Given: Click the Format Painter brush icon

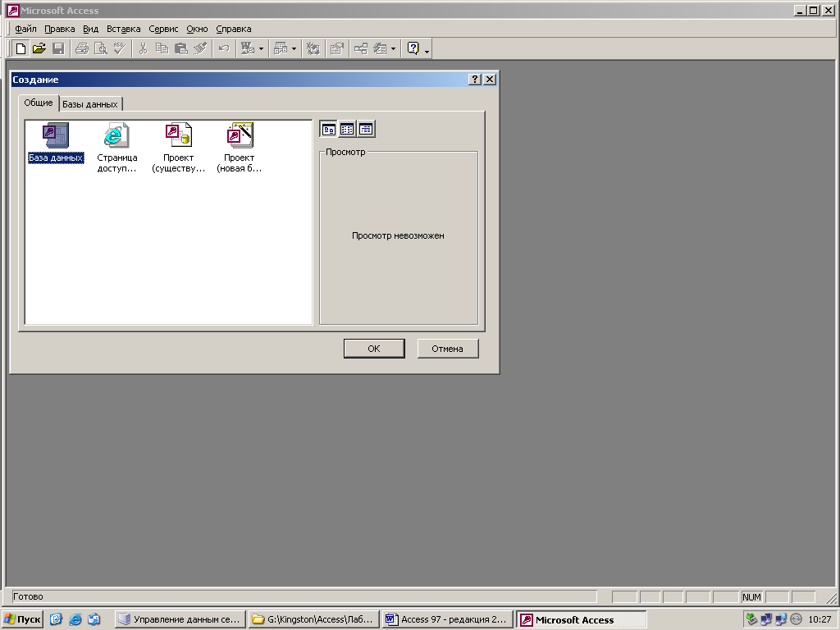Looking at the screenshot, I should point(200,48).
